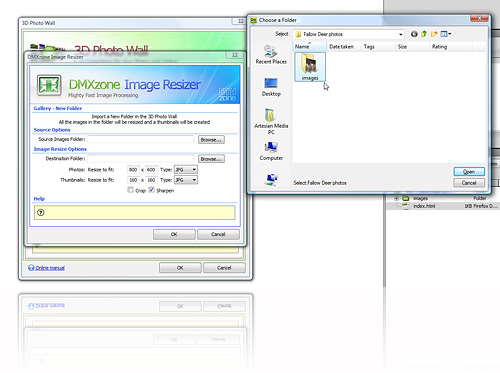
Task: Jump to Desktop in the sidebar
Action: [271, 87]
